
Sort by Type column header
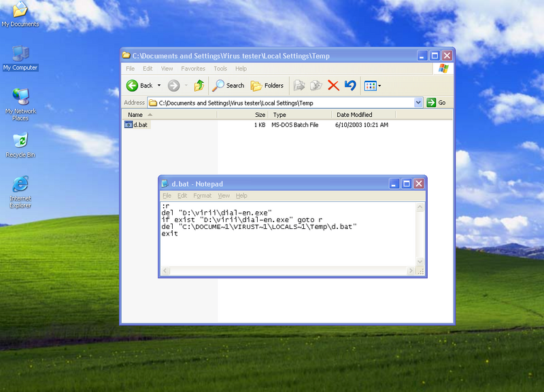point(300,115)
